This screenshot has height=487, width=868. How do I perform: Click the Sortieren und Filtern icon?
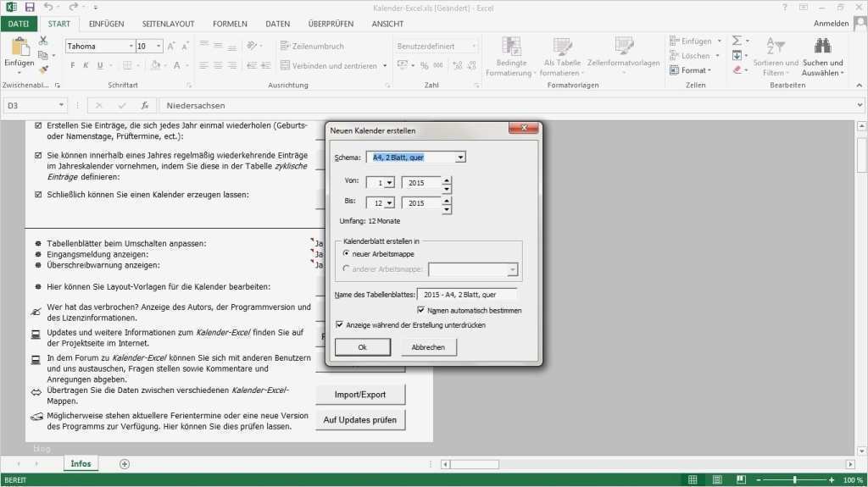coord(775,47)
